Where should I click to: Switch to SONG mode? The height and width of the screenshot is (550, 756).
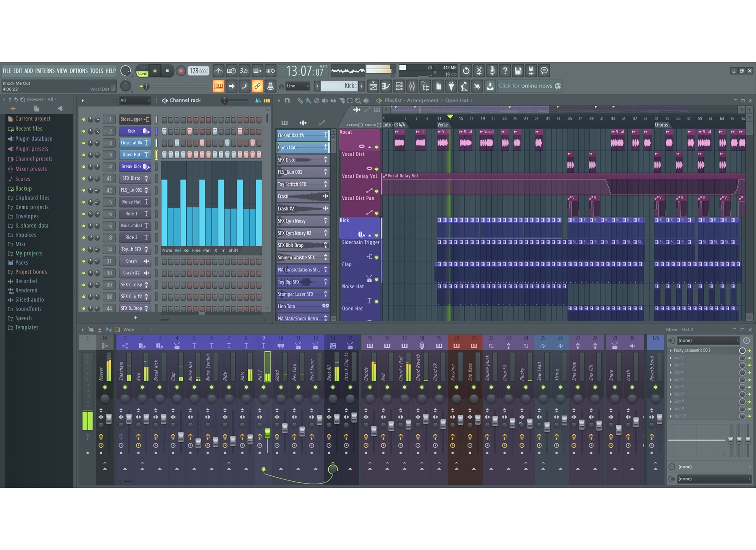point(142,73)
